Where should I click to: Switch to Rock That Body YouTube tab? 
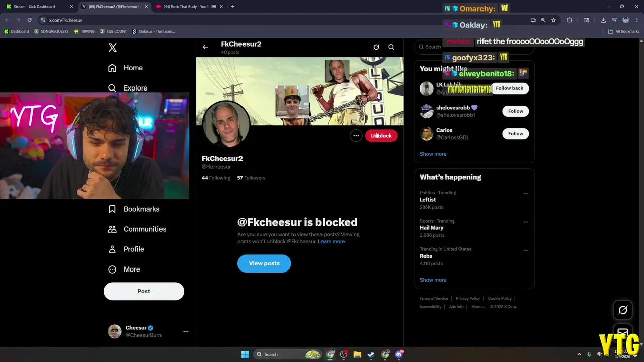point(189,7)
